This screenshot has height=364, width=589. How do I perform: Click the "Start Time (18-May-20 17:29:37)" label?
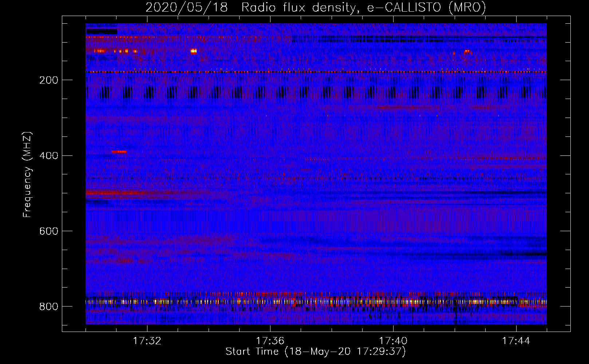pos(316,352)
